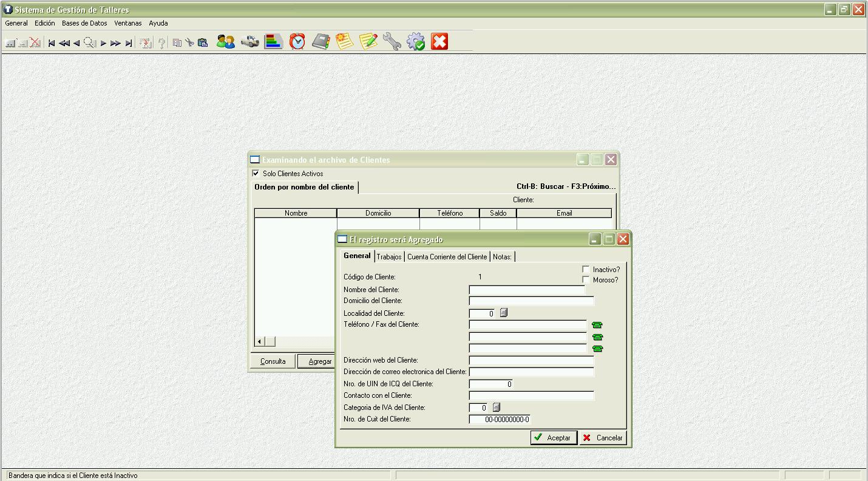868x481 pixels.
Task: Click the Nombre del Cliente field
Action: (x=527, y=290)
